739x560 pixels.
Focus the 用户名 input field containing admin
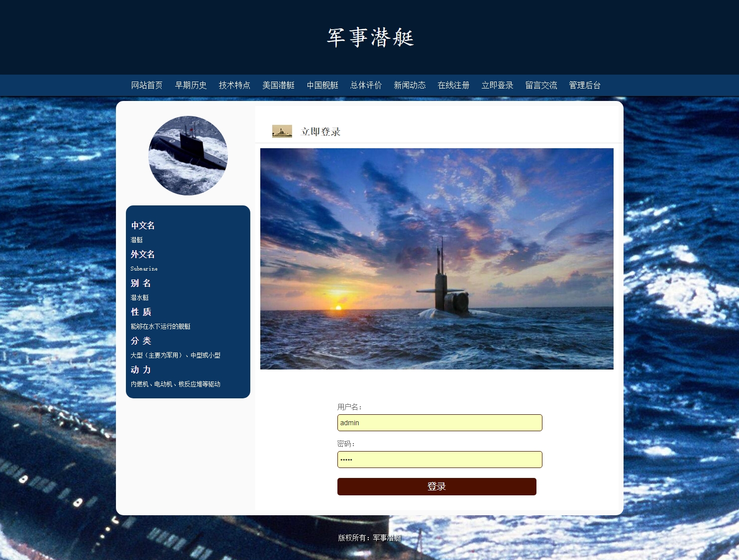440,423
